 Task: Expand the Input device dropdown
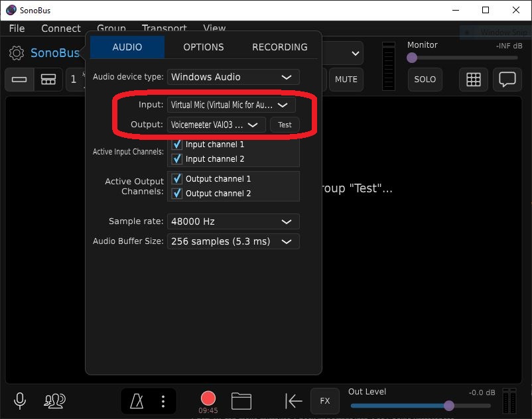tap(232, 105)
